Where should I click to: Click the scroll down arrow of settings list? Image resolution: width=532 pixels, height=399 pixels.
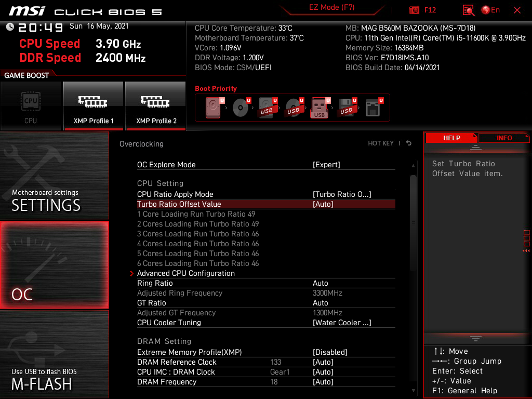tap(413, 391)
